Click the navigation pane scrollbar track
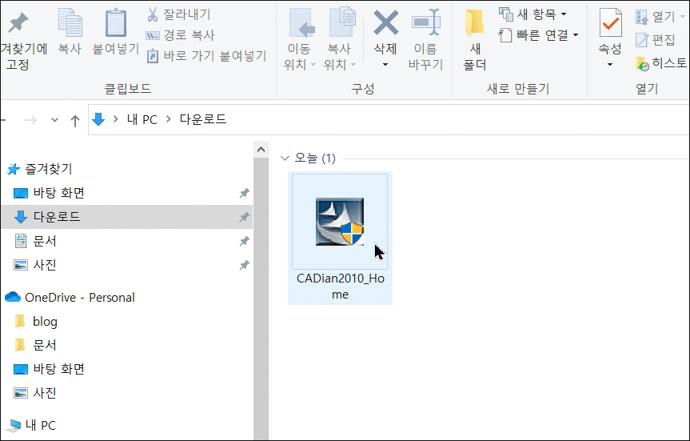690x441 pixels. tap(261, 299)
